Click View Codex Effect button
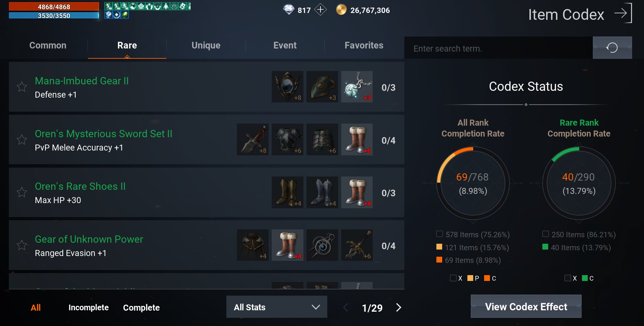644x326 pixels. pos(526,307)
